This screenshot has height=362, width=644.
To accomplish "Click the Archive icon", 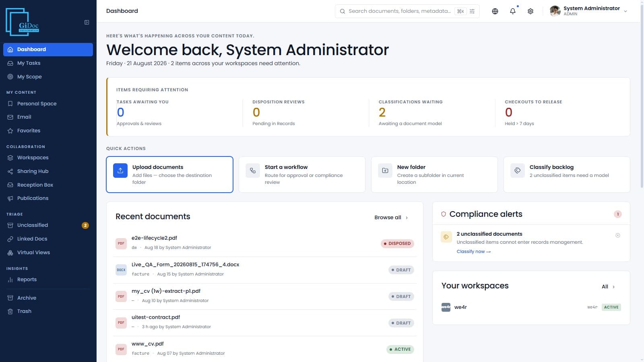I will (x=10, y=298).
